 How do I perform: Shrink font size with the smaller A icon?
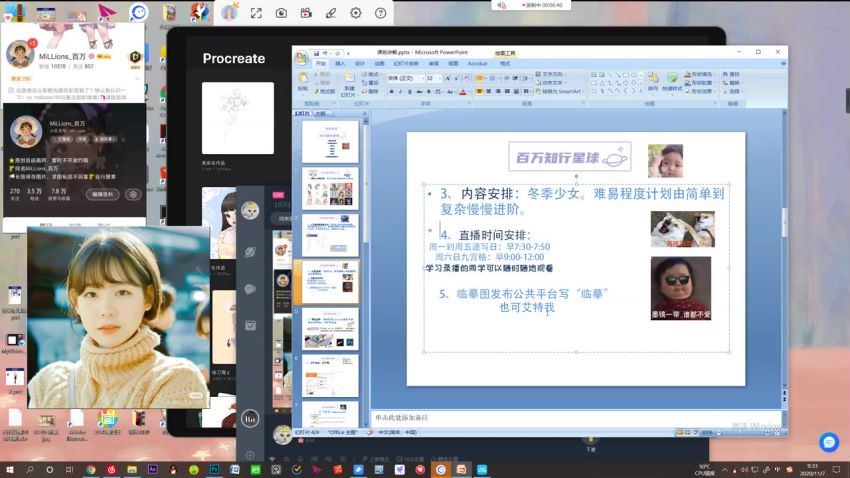(456, 79)
